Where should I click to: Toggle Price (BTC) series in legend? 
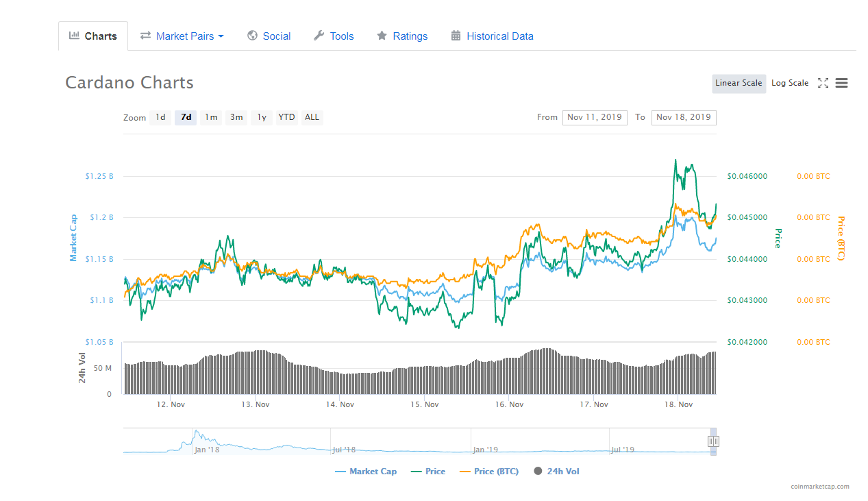pos(488,472)
